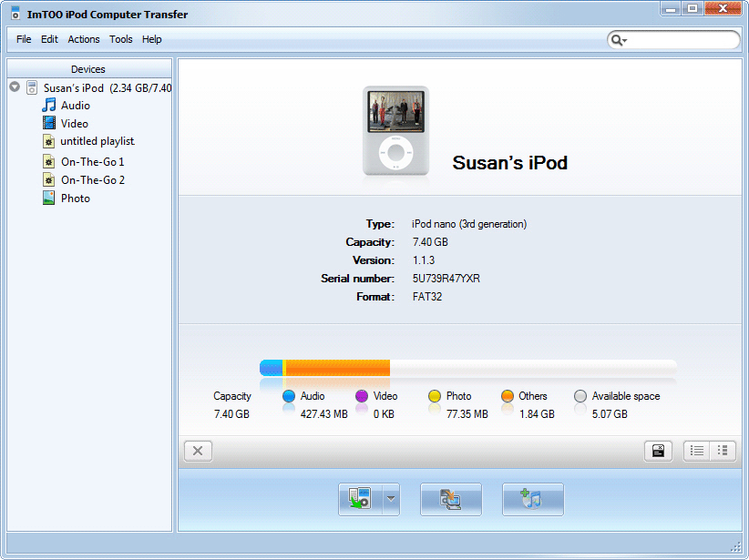This screenshot has height=560, width=749.
Task: Click the Devices panel header
Action: tap(89, 68)
